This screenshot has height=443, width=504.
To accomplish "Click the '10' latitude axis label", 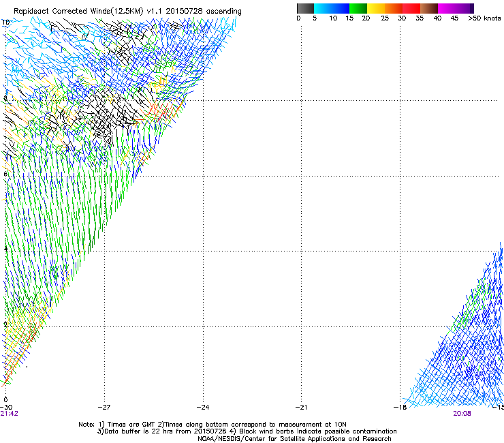I will (x=5, y=22).
